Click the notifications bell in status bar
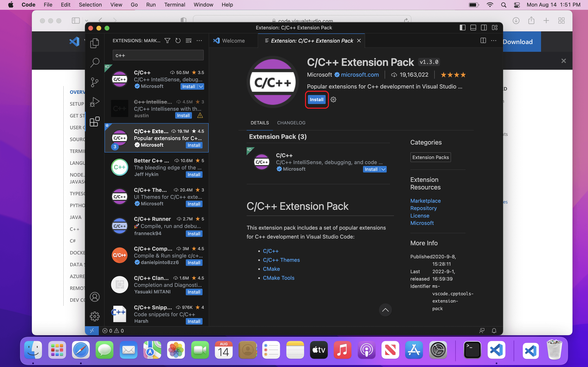Viewport: 588px width, 367px height. tap(494, 331)
